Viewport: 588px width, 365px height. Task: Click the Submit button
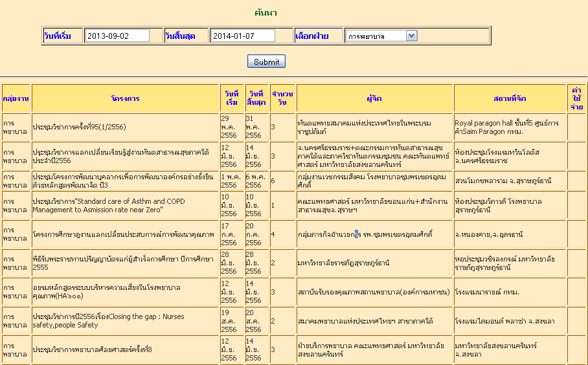point(266,61)
